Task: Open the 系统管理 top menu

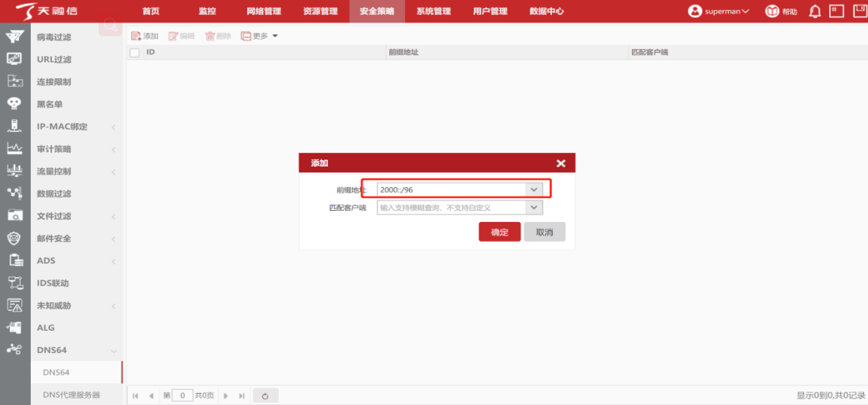Action: (434, 11)
